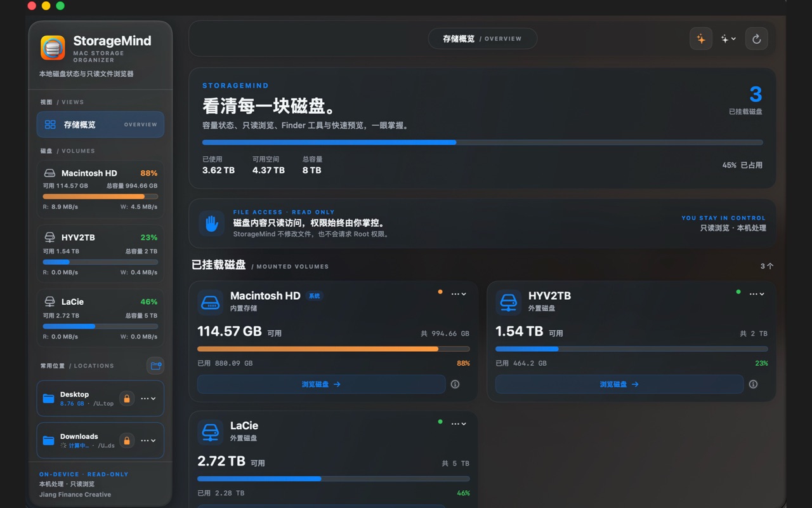
Task: Open the more menu on the LaCie card
Action: pos(459,424)
